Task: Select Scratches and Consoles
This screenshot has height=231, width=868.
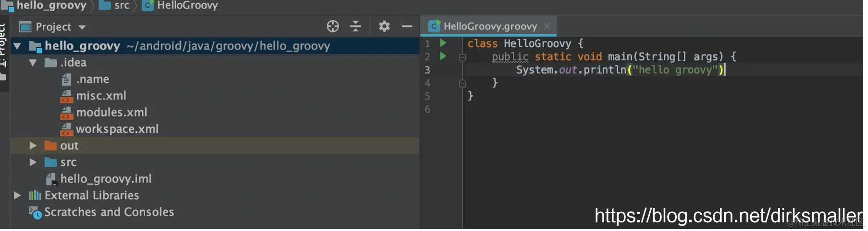Action: pyautogui.click(x=109, y=212)
